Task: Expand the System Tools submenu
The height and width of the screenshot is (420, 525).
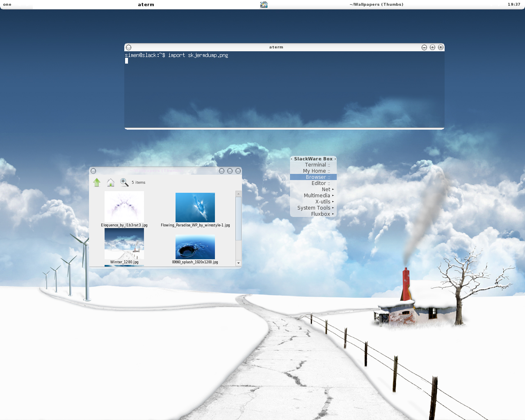Action: (313, 208)
